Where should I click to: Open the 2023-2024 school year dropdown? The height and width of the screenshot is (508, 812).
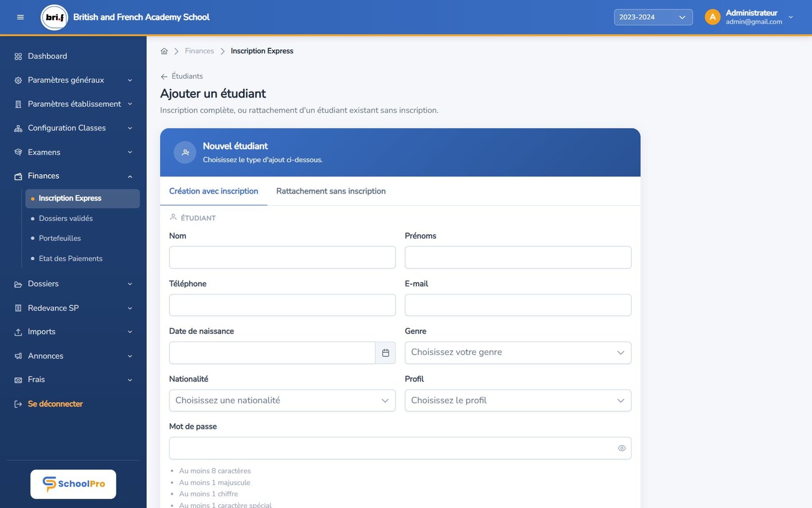pos(653,17)
